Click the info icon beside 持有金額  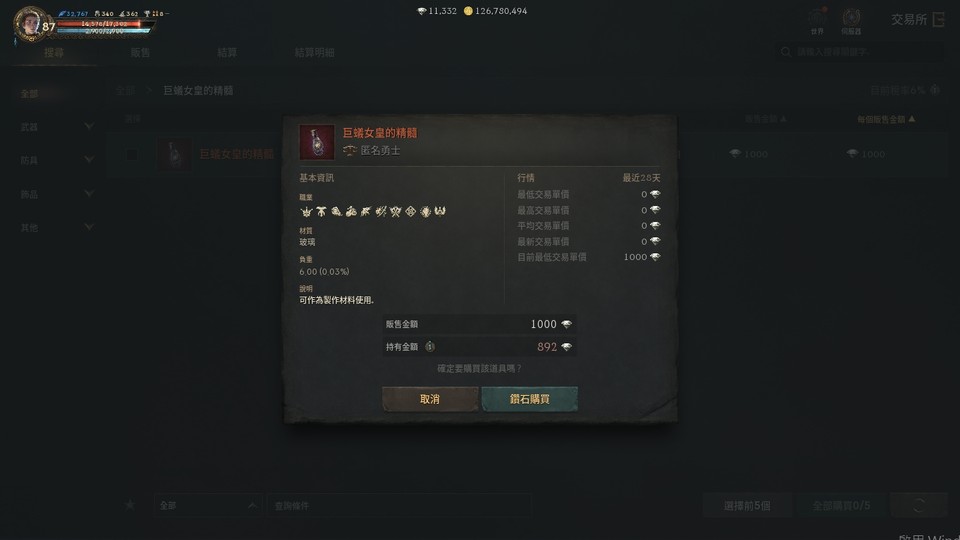pyautogui.click(x=430, y=347)
